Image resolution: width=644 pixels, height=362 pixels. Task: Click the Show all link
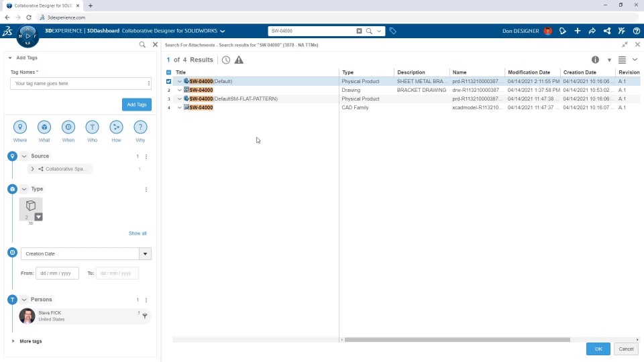pos(138,233)
